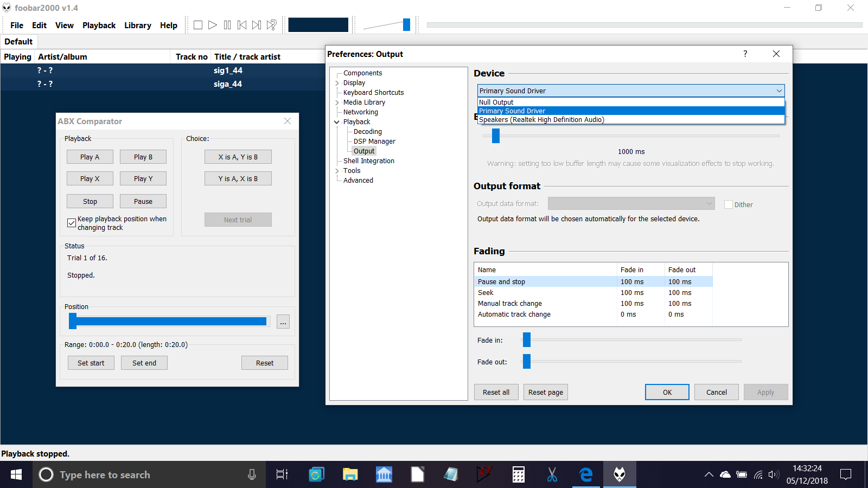Click the network Wi-Fi tray icon
868x488 pixels.
pos(758,474)
